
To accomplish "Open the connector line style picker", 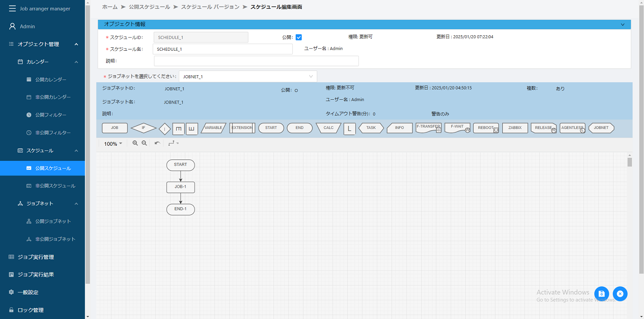I will coord(173,143).
